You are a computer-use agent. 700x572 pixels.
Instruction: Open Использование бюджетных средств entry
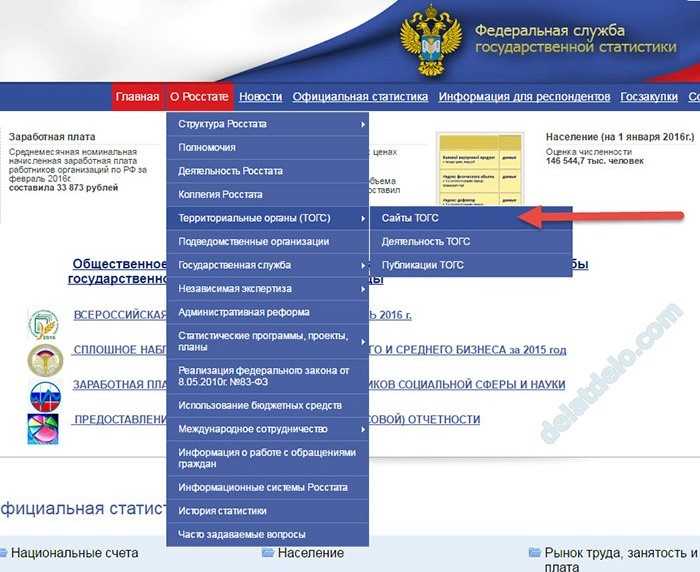point(267,405)
